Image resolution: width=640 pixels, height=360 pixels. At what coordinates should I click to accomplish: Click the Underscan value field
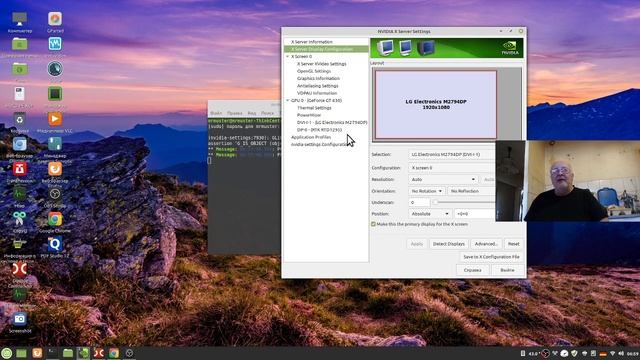point(419,202)
